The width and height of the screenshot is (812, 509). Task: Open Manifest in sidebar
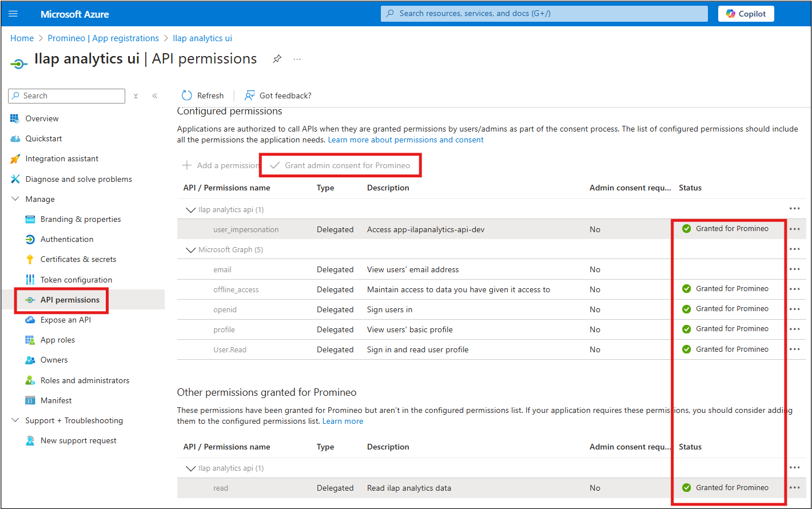pos(56,400)
